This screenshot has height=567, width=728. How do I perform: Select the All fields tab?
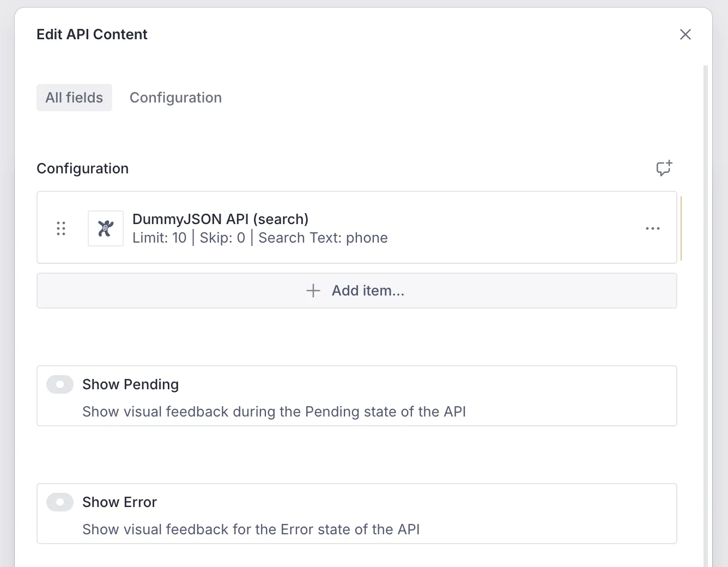[74, 98]
